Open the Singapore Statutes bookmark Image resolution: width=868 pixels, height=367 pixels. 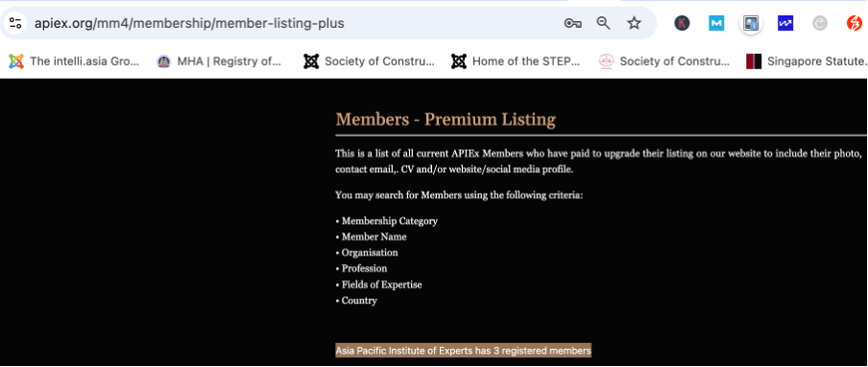pos(807,61)
